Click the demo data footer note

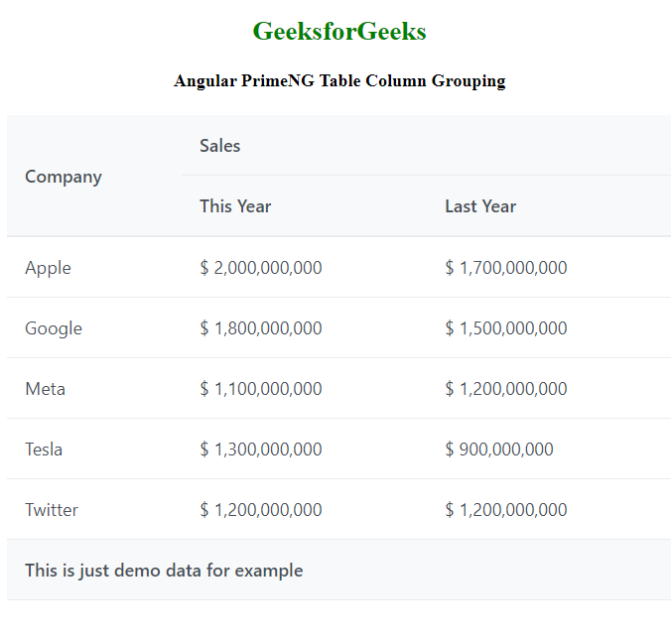(164, 571)
